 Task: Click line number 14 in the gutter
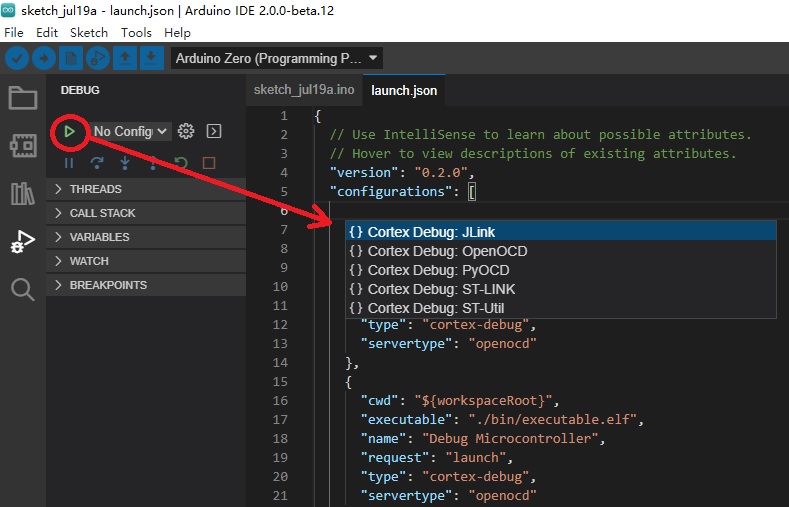coord(280,363)
